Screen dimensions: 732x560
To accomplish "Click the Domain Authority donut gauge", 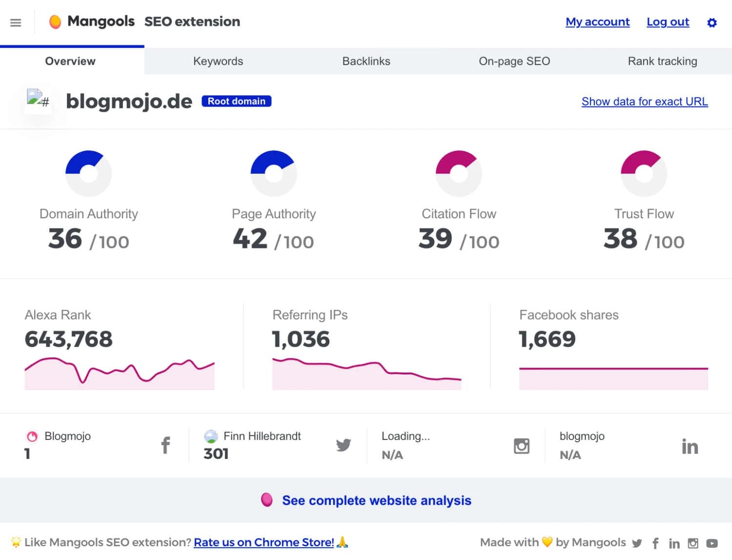I will (88, 173).
